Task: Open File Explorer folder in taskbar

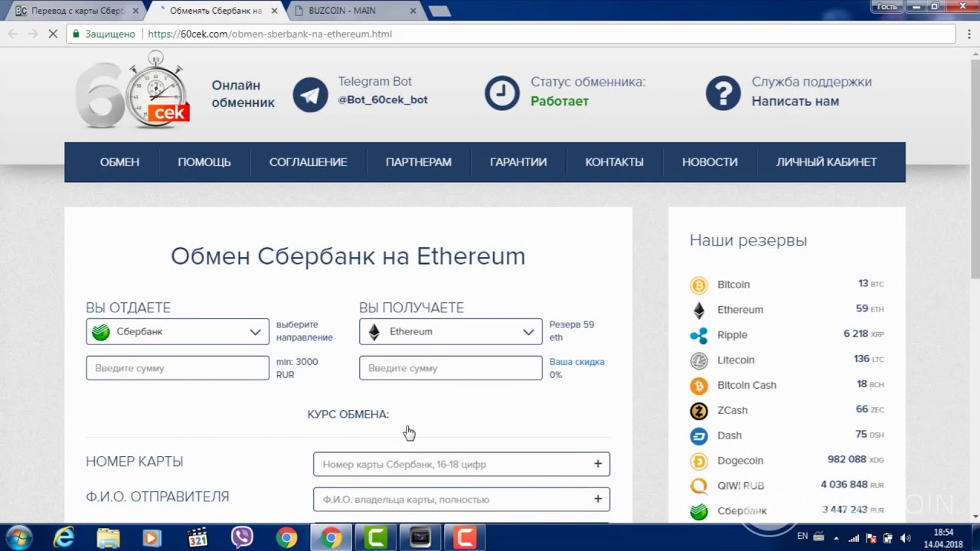Action: (108, 538)
